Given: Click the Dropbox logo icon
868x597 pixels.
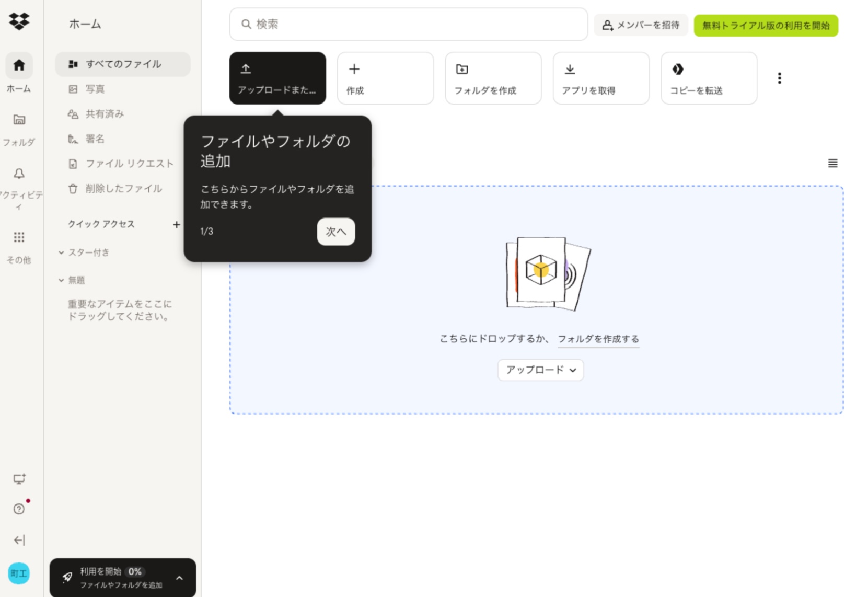Looking at the screenshot, I should coord(19,21).
